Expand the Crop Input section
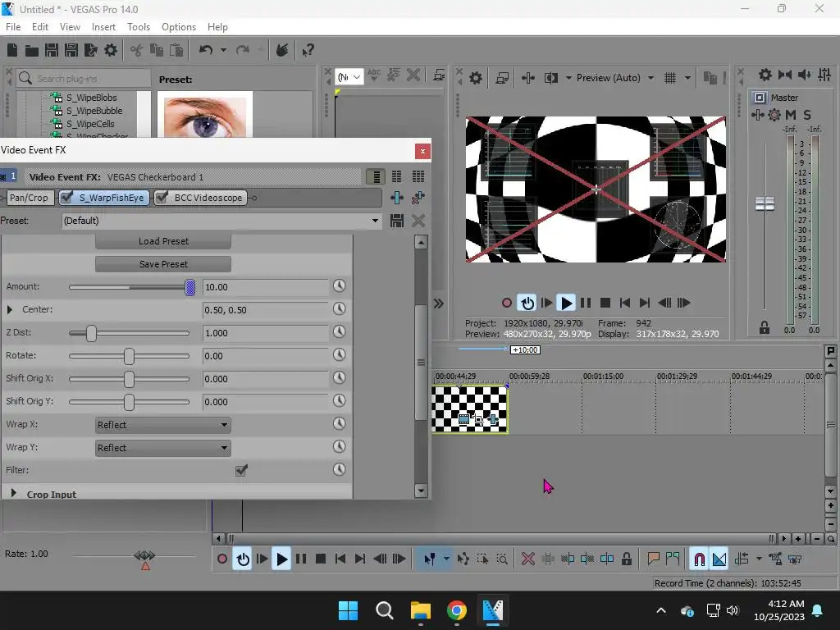The width and height of the screenshot is (840, 630). coord(14,493)
